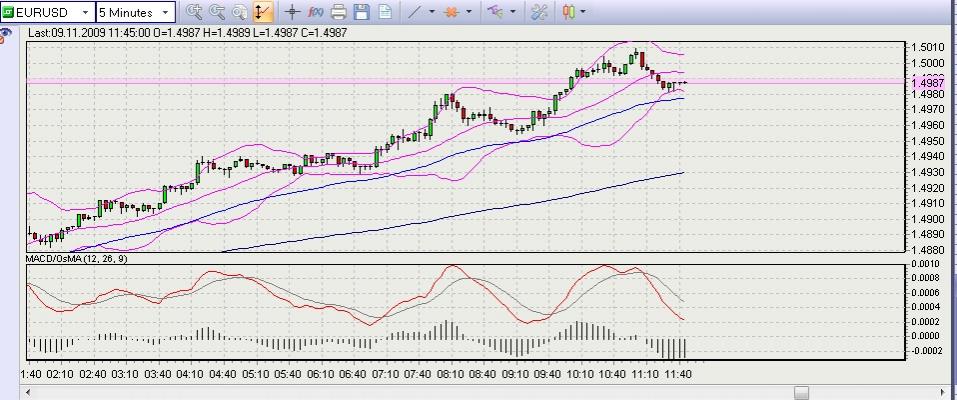Save the chart with floppy disk icon

click(x=361, y=12)
